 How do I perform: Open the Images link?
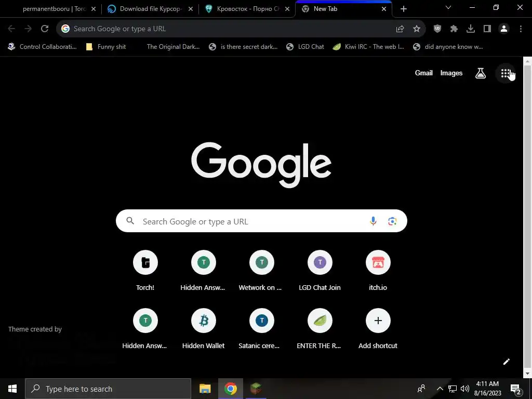[451, 73]
